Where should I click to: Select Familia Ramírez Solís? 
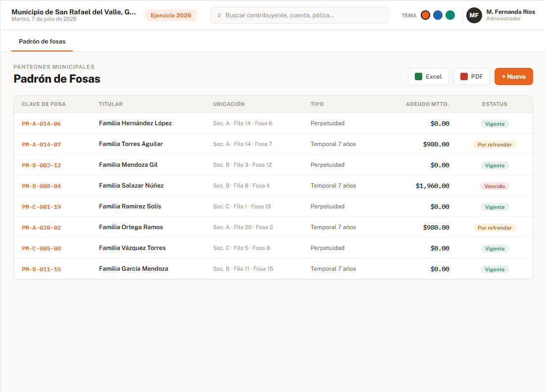click(x=130, y=206)
